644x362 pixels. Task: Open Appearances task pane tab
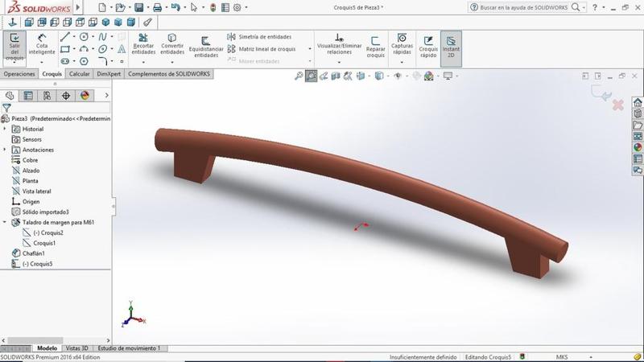638,147
